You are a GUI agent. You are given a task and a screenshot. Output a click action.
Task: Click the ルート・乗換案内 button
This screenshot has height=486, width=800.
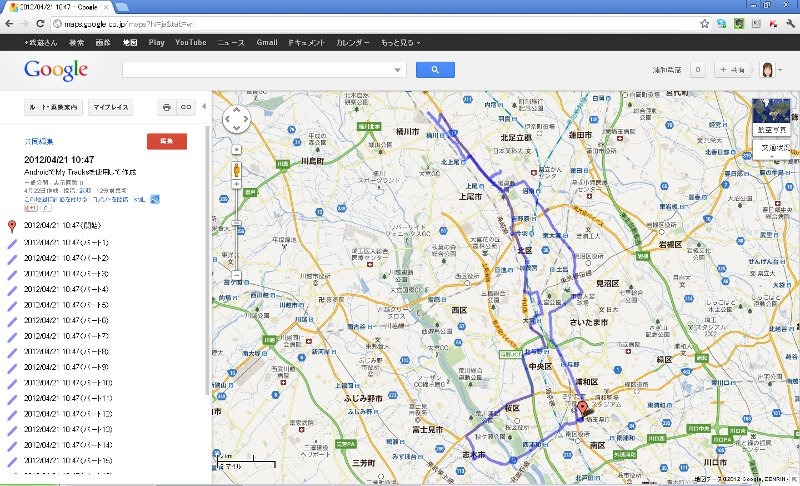pyautogui.click(x=54, y=107)
